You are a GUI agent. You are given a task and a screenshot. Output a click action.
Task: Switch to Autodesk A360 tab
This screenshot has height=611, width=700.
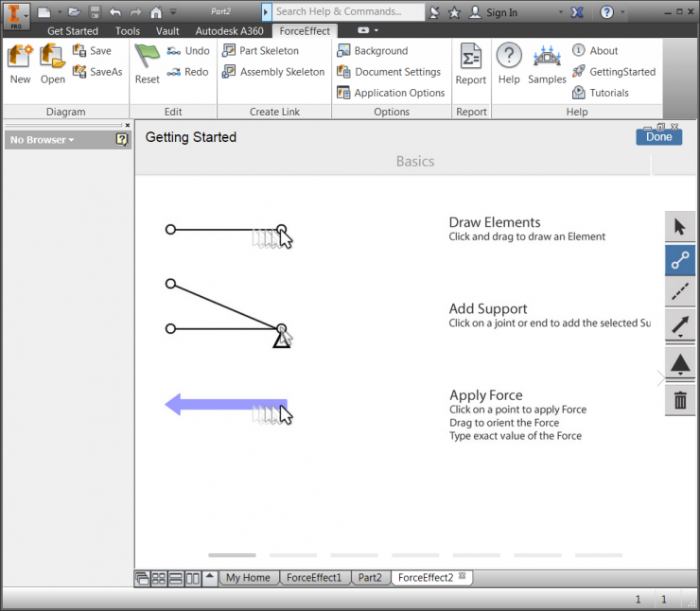(x=229, y=31)
